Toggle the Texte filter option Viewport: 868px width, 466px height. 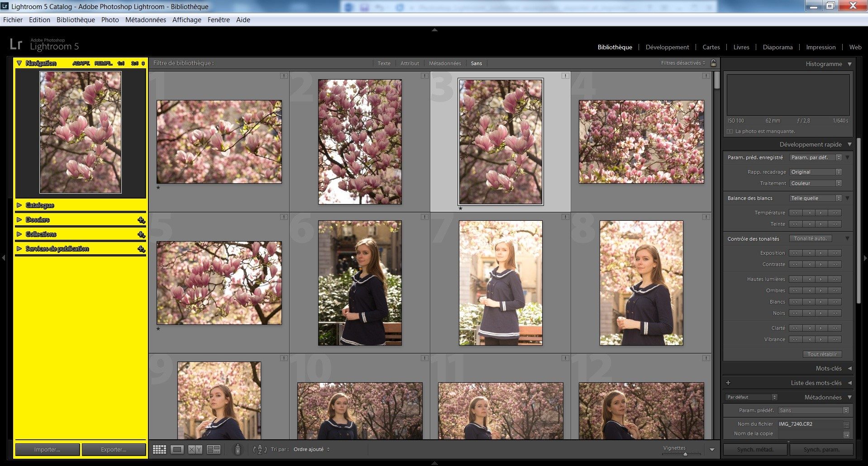(384, 63)
